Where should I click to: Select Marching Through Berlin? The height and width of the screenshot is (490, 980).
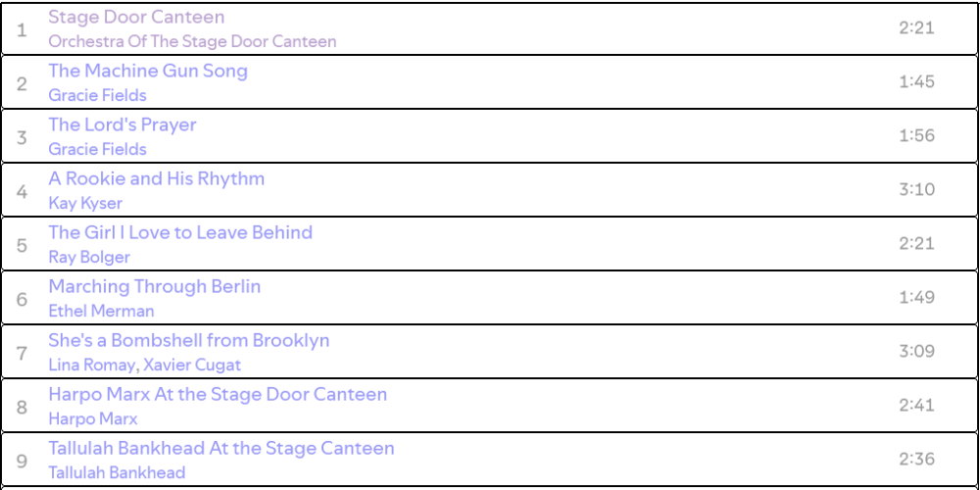[x=155, y=287]
